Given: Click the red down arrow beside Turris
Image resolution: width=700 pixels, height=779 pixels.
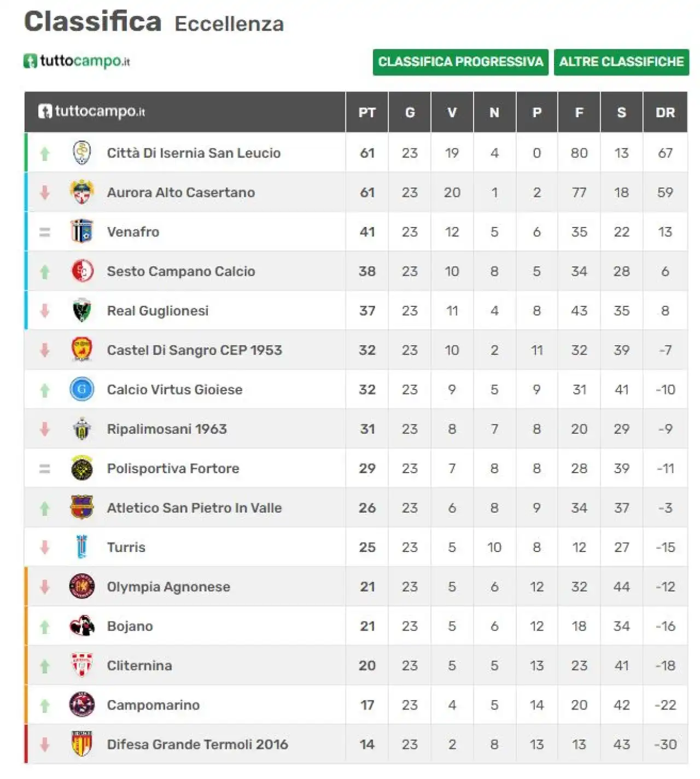Looking at the screenshot, I should [x=45, y=547].
